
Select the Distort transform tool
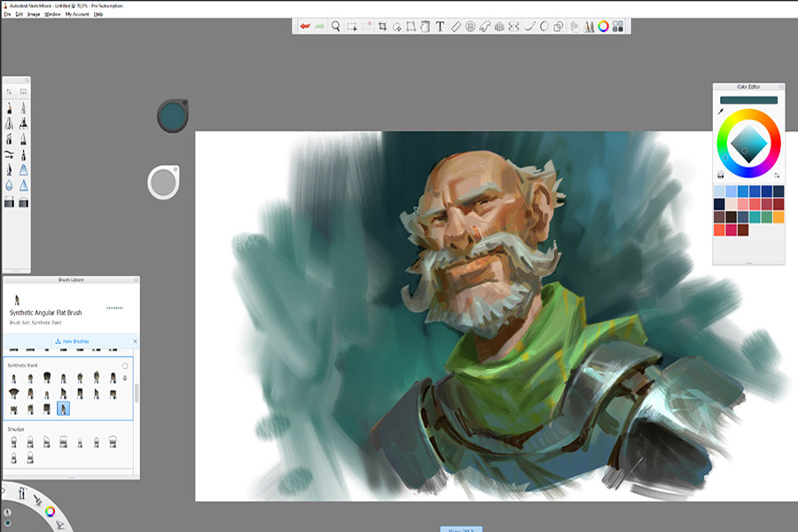411,27
